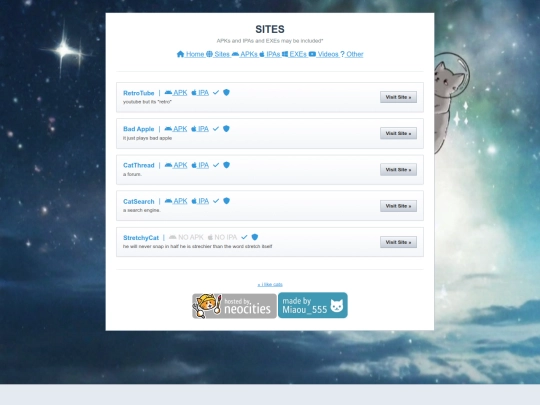Click the CatThread shield icon
This screenshot has height=405, width=540.
coord(226,165)
